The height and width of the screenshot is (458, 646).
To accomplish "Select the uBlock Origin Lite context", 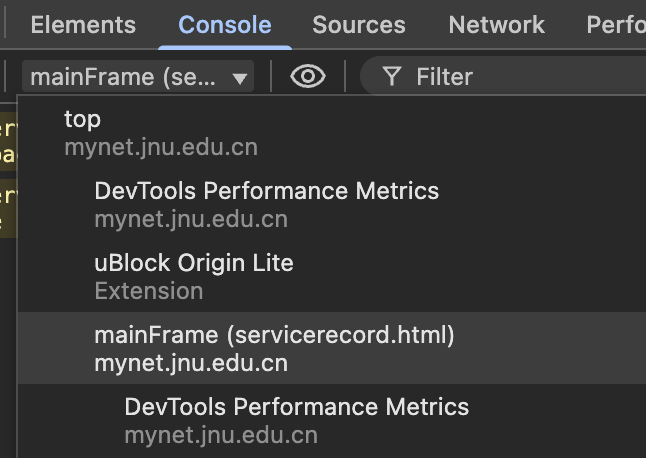I will point(194,263).
